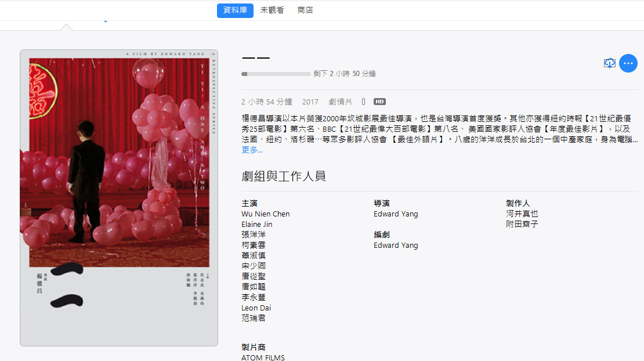The height and width of the screenshot is (361, 644).
Task: Click director Edward Yang under 導演
Action: 396,214
